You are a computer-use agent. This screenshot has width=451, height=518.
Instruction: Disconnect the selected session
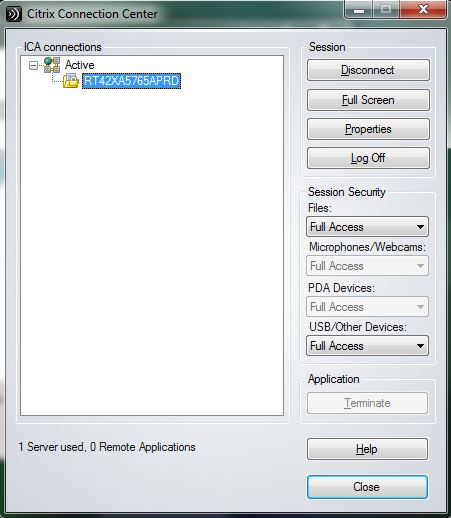368,70
